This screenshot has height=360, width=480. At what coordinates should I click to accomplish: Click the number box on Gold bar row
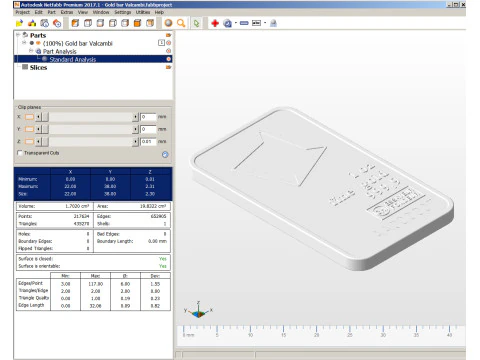click(x=161, y=43)
